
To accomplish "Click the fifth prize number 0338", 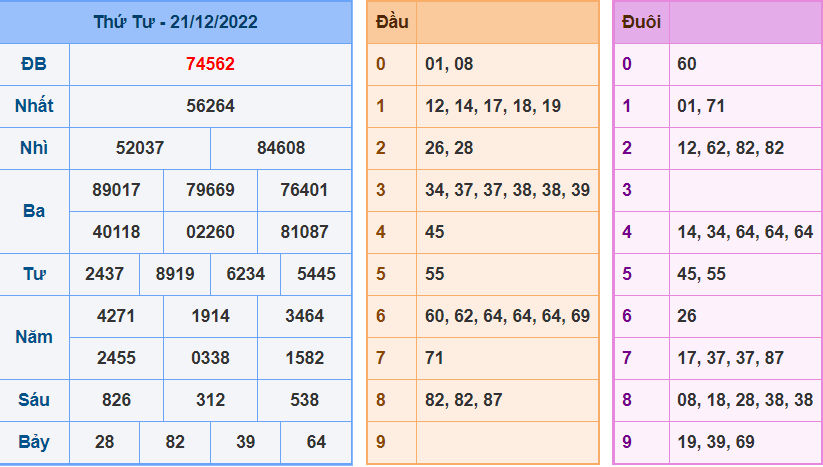I will (210, 358).
